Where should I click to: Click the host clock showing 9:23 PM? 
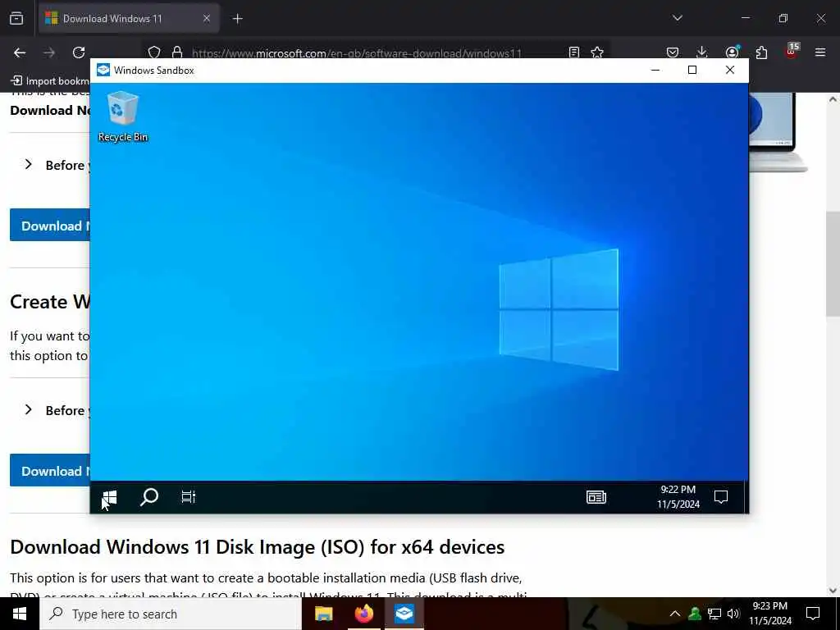pos(769,614)
